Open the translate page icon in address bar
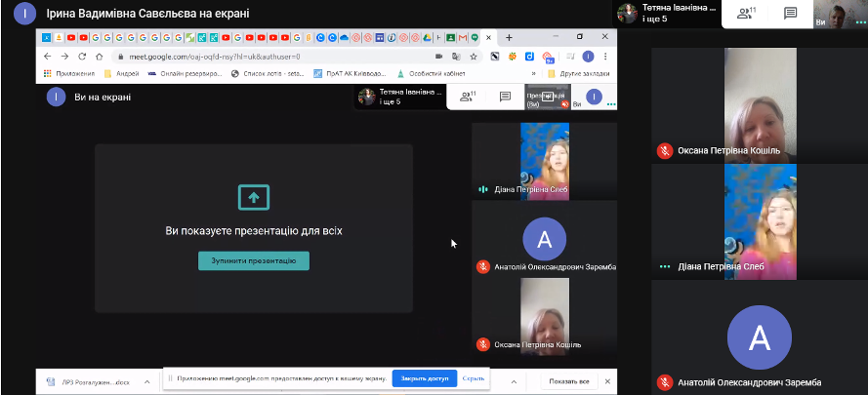Viewport: 868px width, 395px height. 456,57
